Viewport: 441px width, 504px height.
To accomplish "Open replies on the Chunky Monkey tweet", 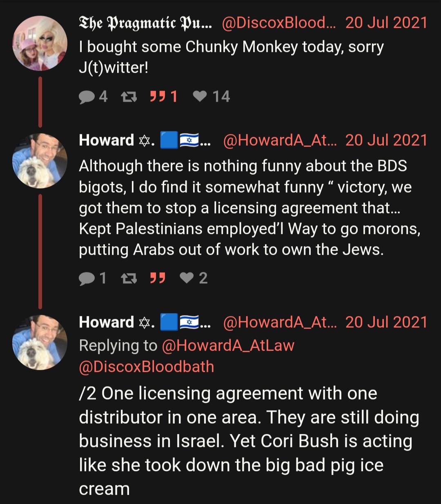I will point(93,97).
